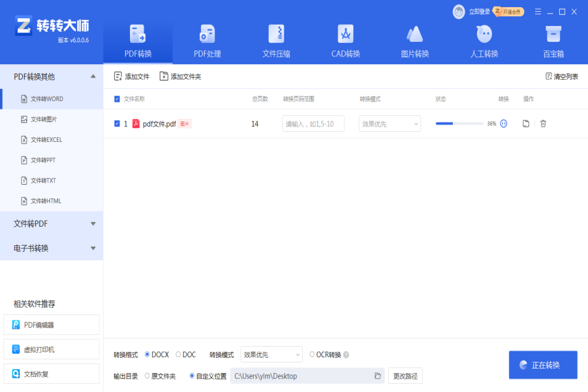Open the CAD转换 module icon

point(345,34)
